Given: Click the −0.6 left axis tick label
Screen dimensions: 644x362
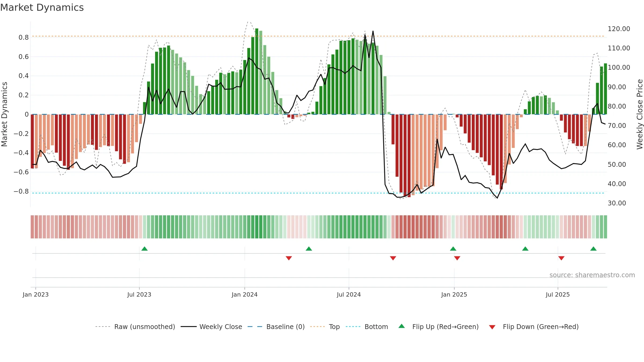Looking at the screenshot, I should 21,172.
